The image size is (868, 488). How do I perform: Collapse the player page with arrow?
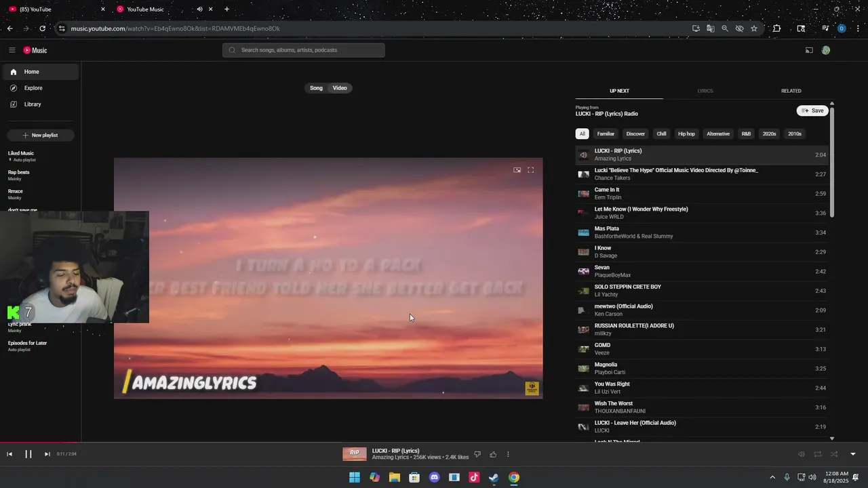(x=853, y=454)
